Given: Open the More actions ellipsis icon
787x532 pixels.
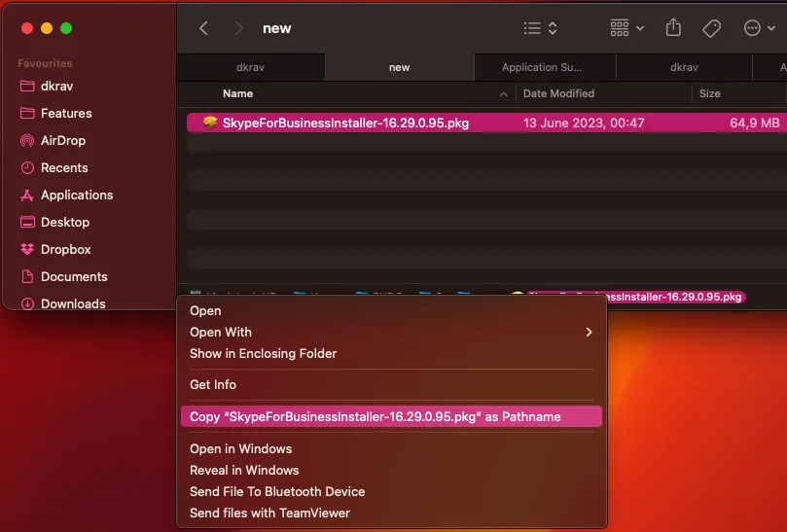Looking at the screenshot, I should tap(752, 28).
